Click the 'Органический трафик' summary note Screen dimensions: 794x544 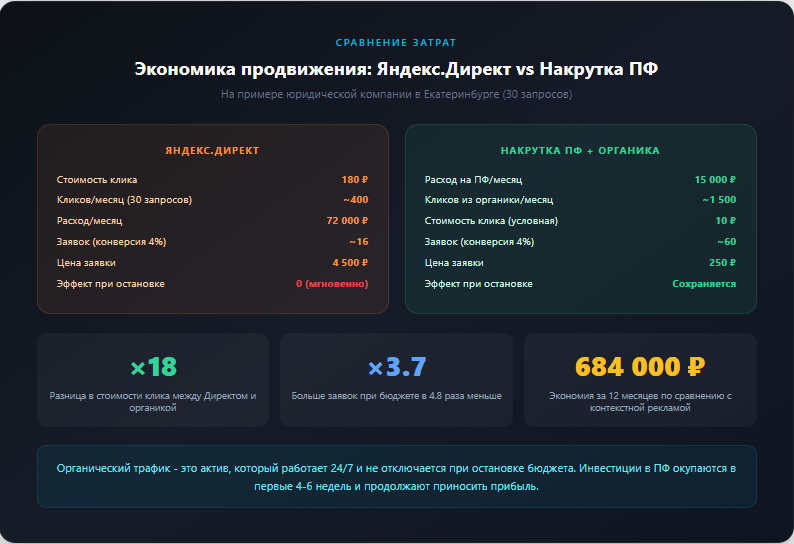[396, 477]
